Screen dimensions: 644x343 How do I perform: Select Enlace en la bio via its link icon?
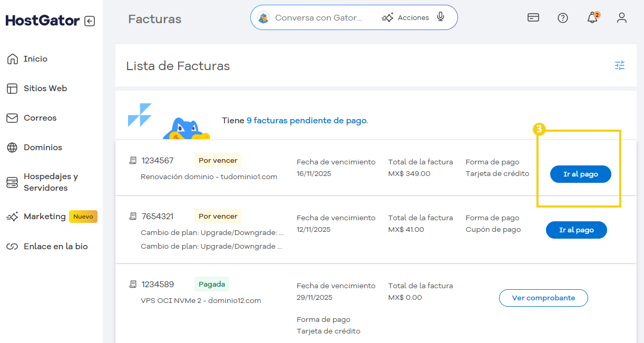[12, 246]
